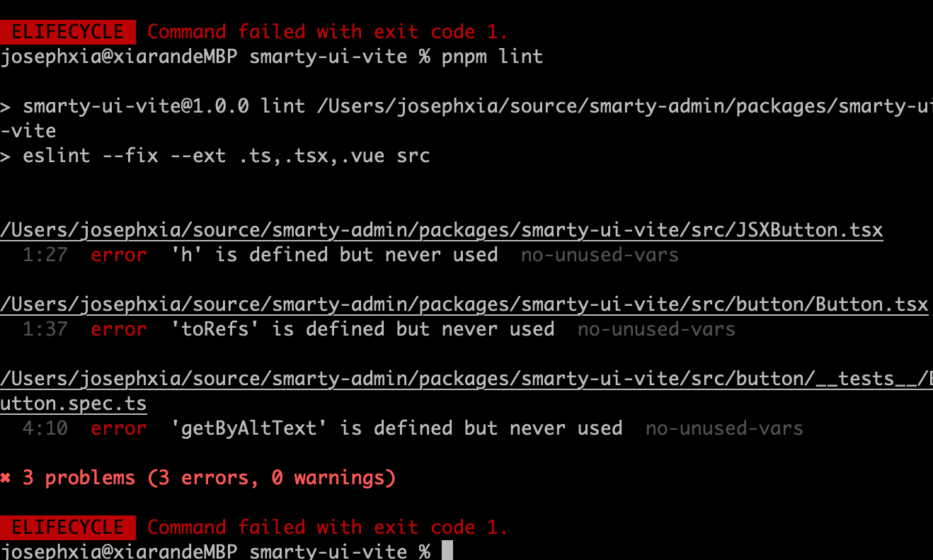Click no-unused-vars rule beside the 'getByAltText' error
The width and height of the screenshot is (933, 560).
(724, 428)
